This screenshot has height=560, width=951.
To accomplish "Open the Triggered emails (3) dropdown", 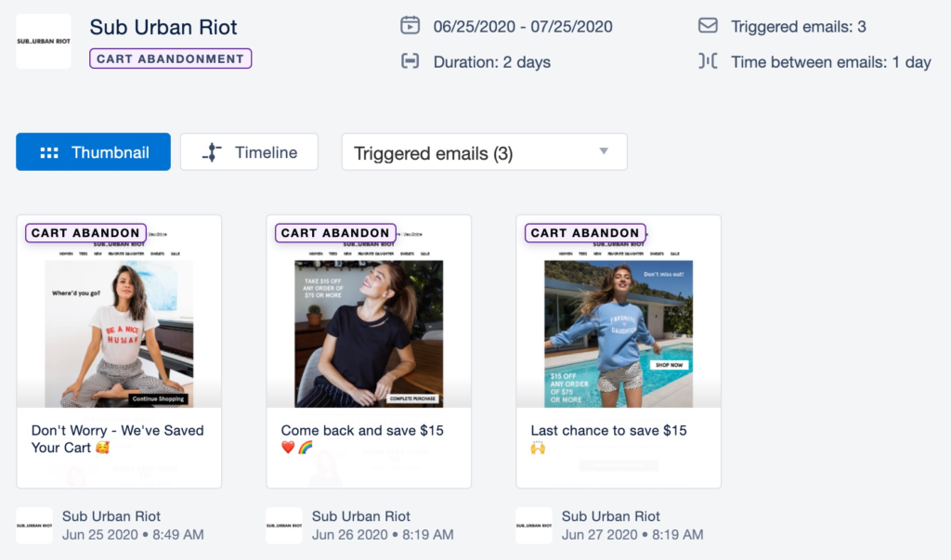I will (484, 151).
